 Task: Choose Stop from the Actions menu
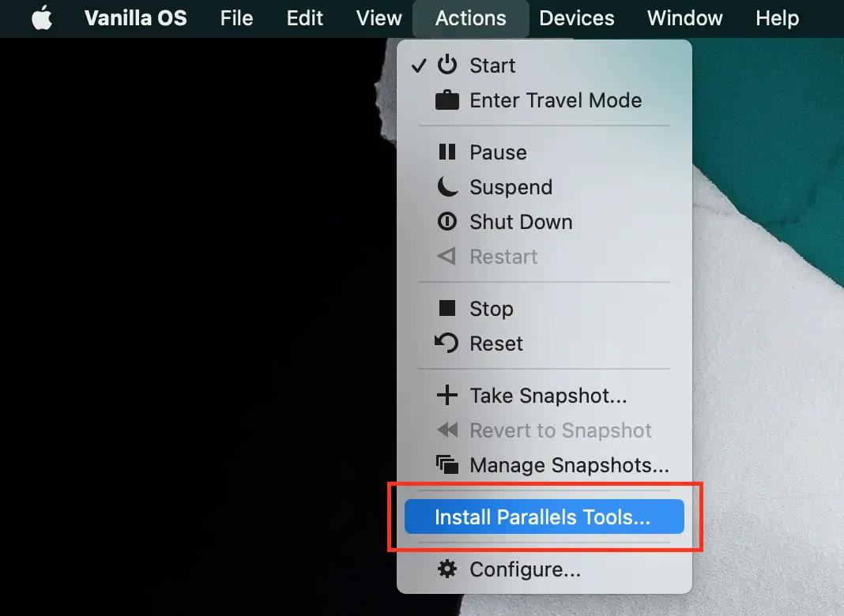point(544,309)
